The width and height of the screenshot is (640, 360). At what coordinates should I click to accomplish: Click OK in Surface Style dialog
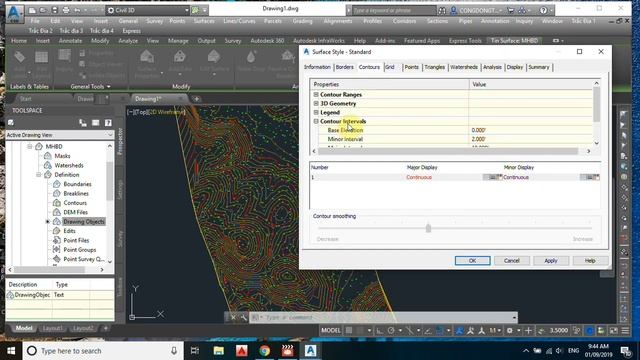click(473, 260)
